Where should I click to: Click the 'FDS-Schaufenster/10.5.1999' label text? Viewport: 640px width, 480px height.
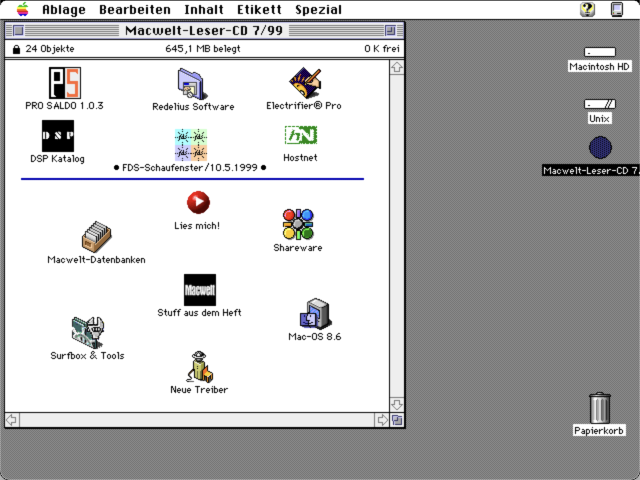[x=190, y=168]
